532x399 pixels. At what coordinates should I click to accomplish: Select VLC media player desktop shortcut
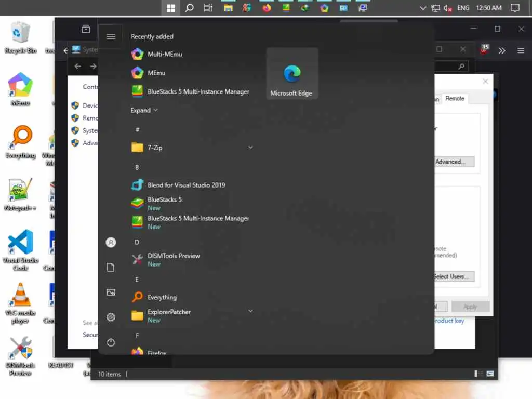20,303
